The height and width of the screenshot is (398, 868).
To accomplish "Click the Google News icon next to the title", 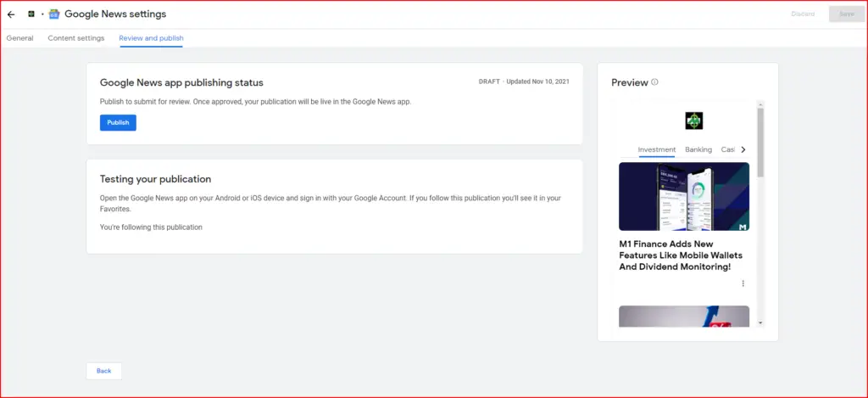I will click(53, 14).
